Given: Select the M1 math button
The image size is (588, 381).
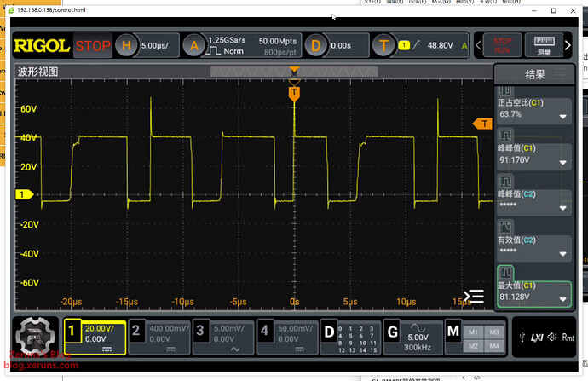Looking at the screenshot, I should coord(476,330).
